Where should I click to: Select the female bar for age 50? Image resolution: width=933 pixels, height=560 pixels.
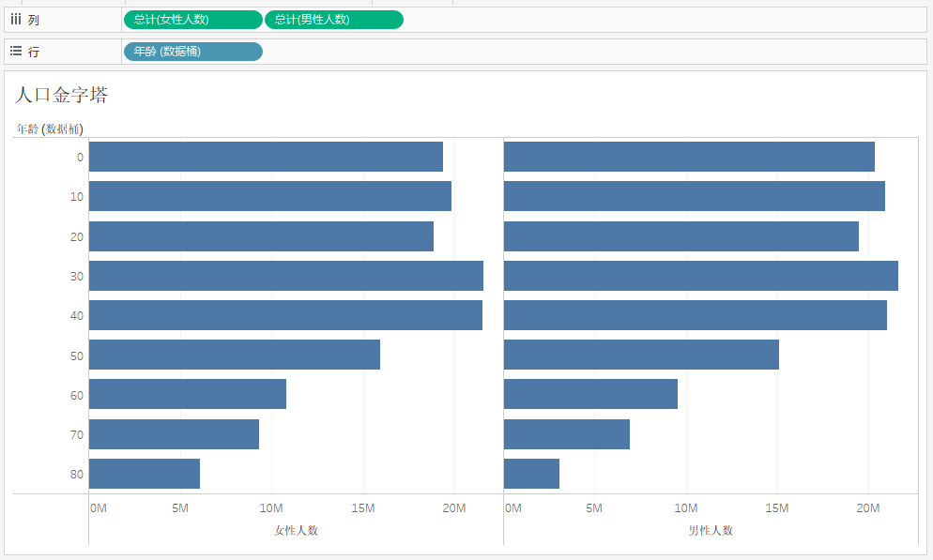235,355
